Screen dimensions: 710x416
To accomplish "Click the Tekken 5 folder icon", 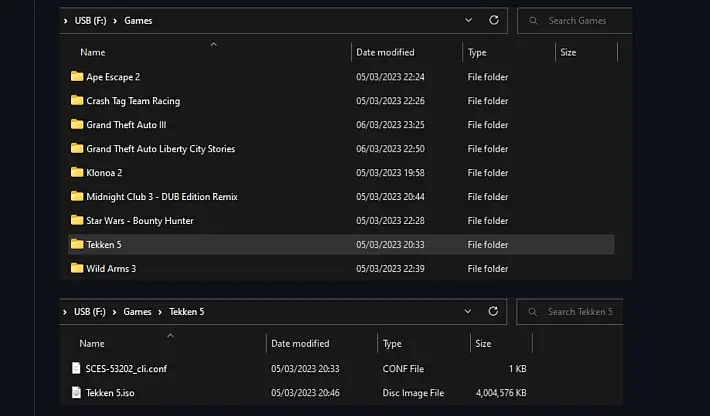I will [77, 244].
